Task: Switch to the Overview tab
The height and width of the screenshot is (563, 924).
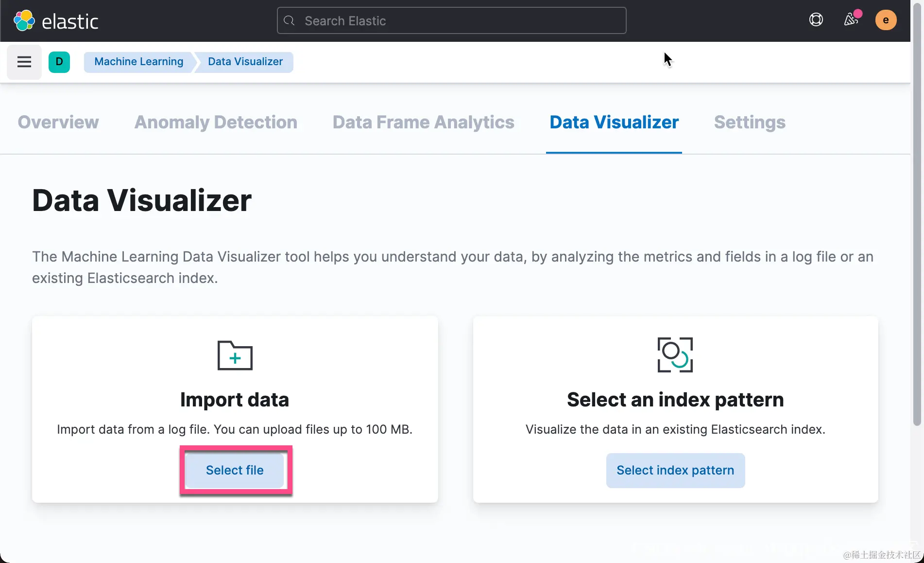Action: pos(58,122)
